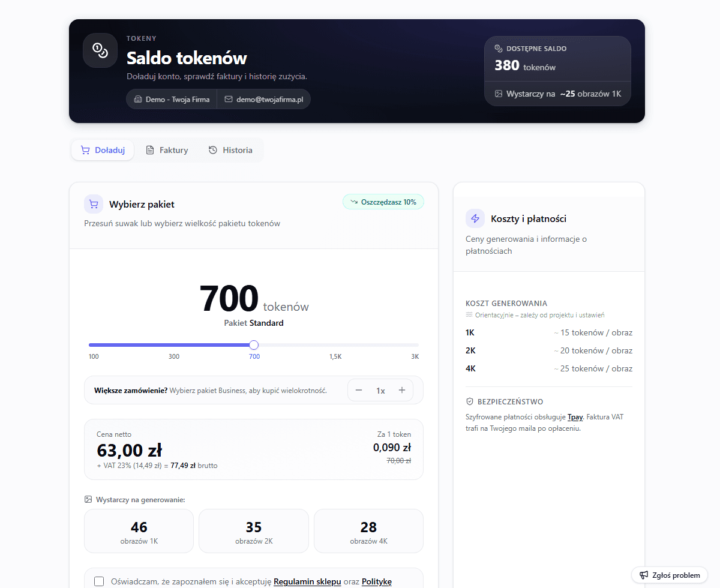The image size is (720, 588).
Task: Click the Saldo tokenów title
Action: [x=187, y=58]
